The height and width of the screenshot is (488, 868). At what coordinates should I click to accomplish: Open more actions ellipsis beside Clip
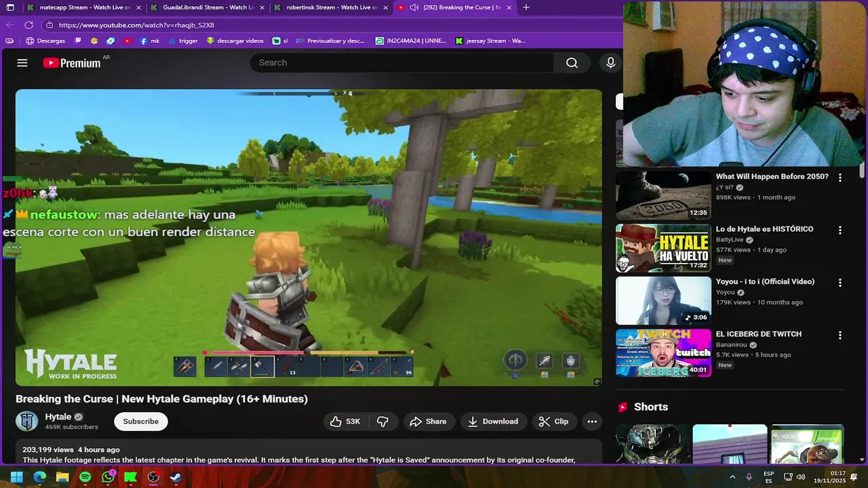tap(592, 422)
